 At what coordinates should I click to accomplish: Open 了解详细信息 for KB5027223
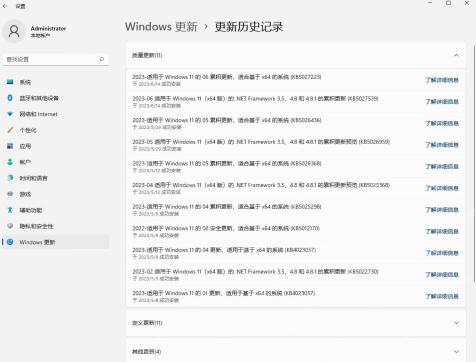(x=442, y=80)
